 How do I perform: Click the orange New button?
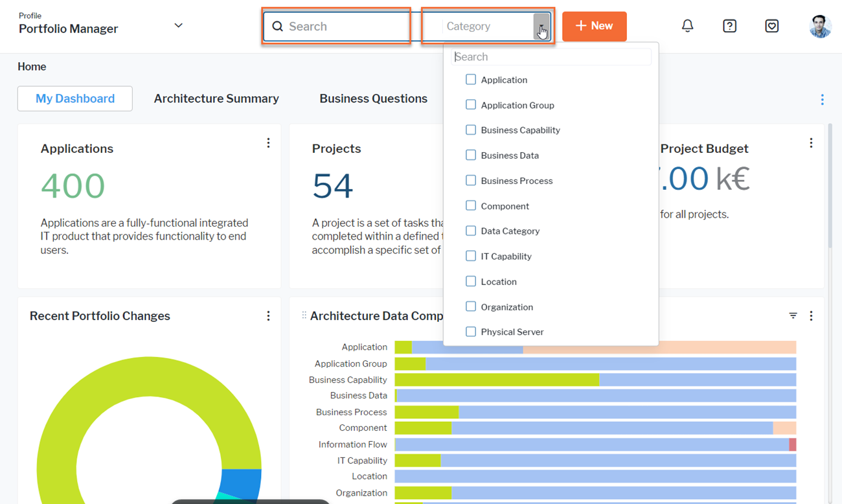(x=594, y=27)
